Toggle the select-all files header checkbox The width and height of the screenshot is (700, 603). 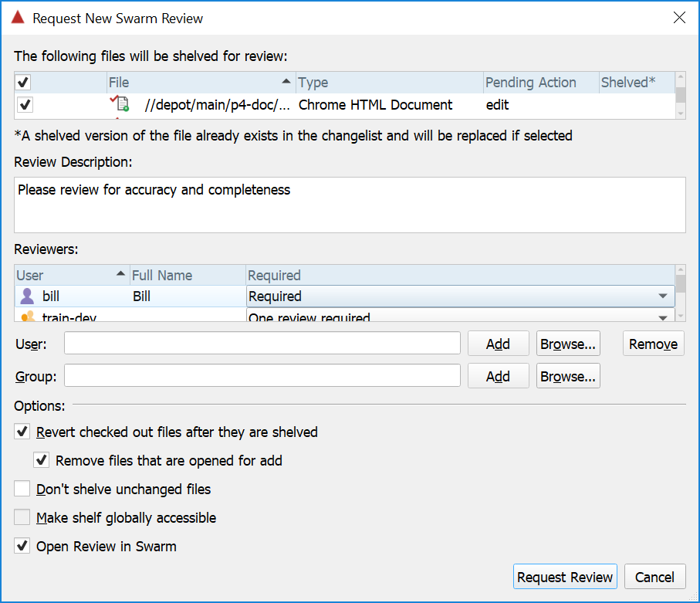coord(24,83)
